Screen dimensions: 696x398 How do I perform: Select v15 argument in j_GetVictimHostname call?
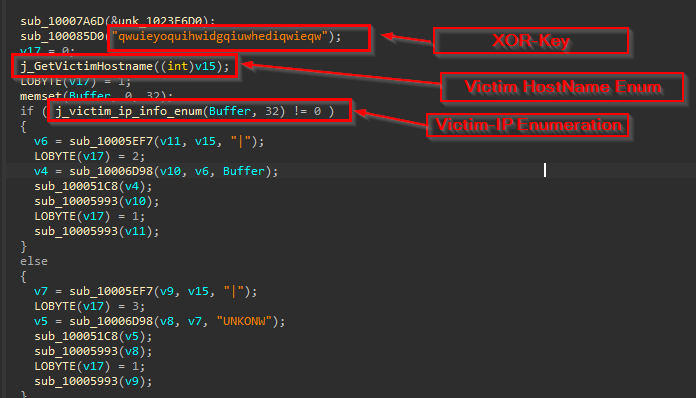point(206,66)
